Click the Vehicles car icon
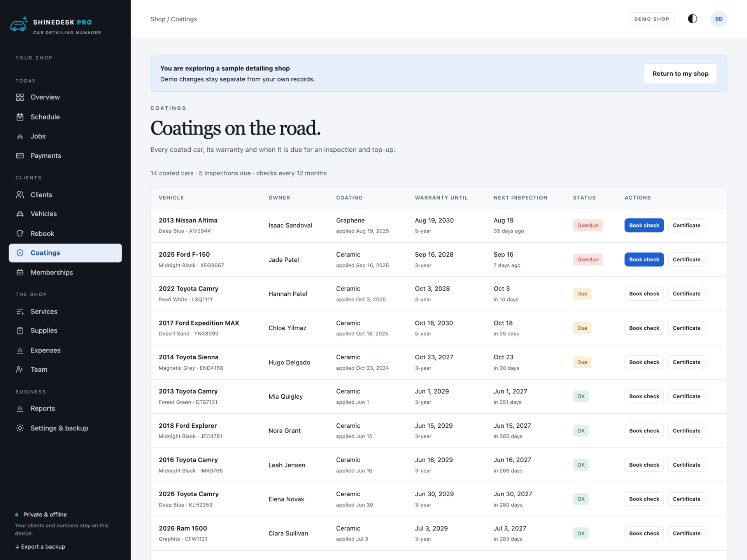Image resolution: width=747 pixels, height=560 pixels. click(x=20, y=214)
